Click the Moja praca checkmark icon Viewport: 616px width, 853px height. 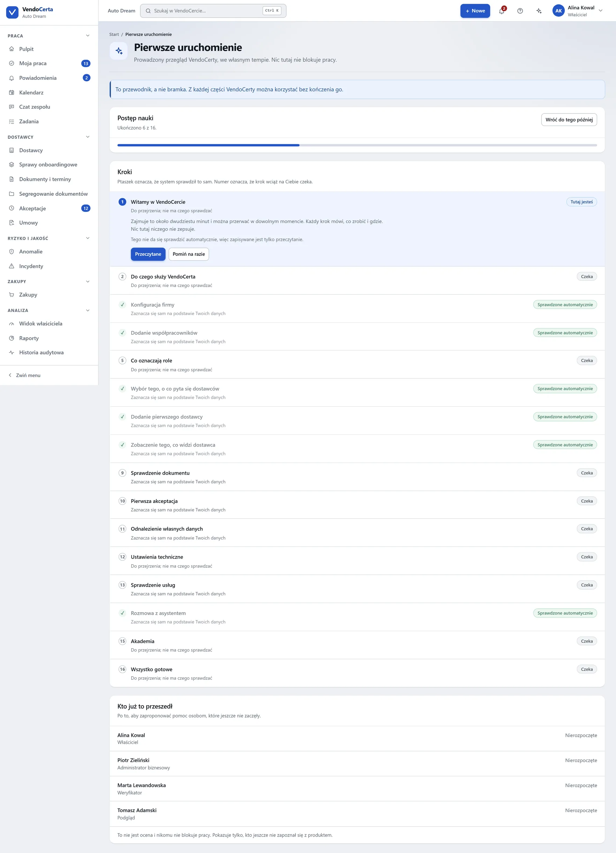coord(12,63)
